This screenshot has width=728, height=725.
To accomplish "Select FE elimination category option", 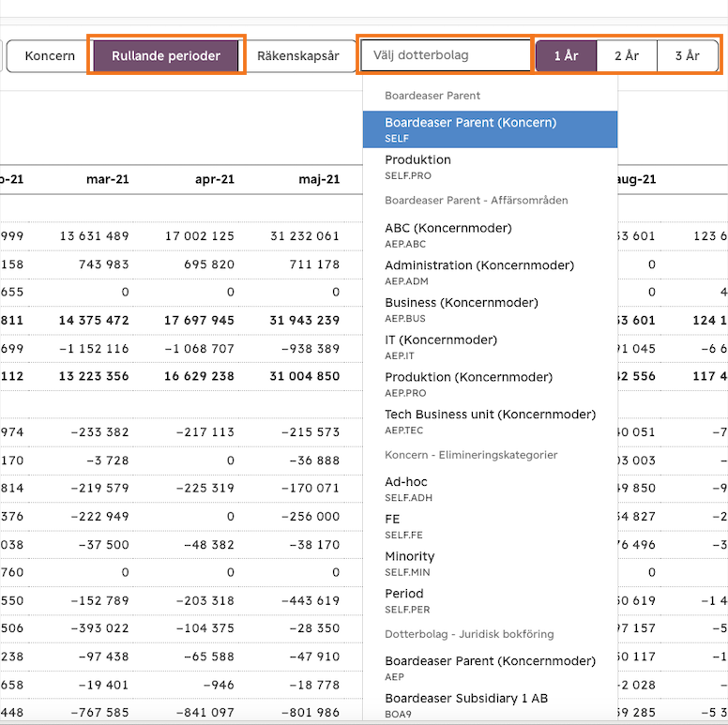I will [490, 526].
